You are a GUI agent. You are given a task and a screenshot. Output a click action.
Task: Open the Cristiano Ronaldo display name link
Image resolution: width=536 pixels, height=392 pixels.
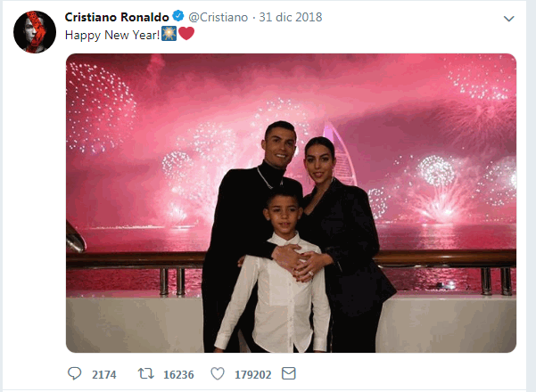point(117,17)
